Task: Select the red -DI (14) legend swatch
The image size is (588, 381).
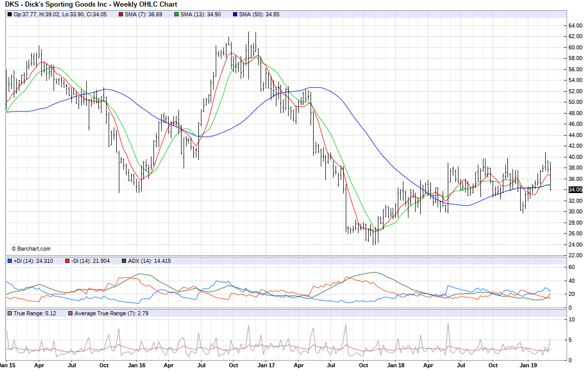Action: (x=67, y=261)
